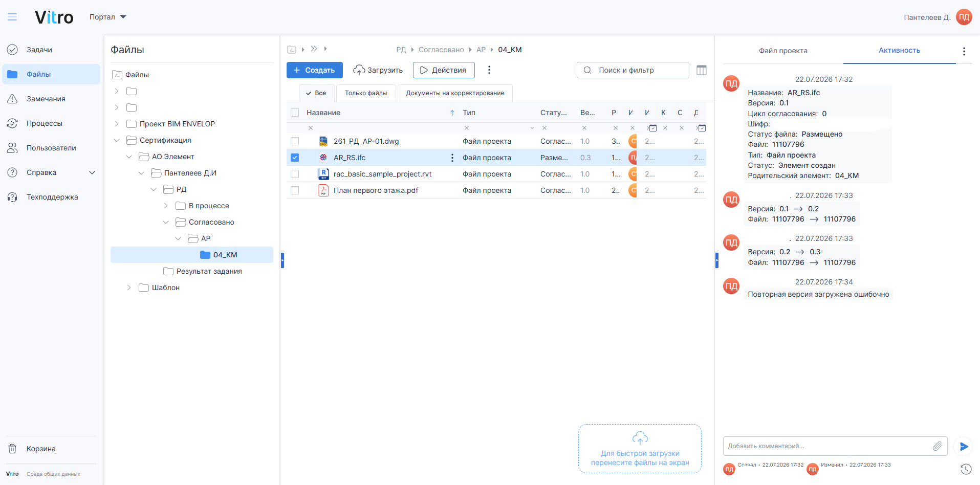Image resolution: width=980 pixels, height=485 pixels.
Task: Uncheck the AR_RS.ifc row checkbox
Action: 295,158
